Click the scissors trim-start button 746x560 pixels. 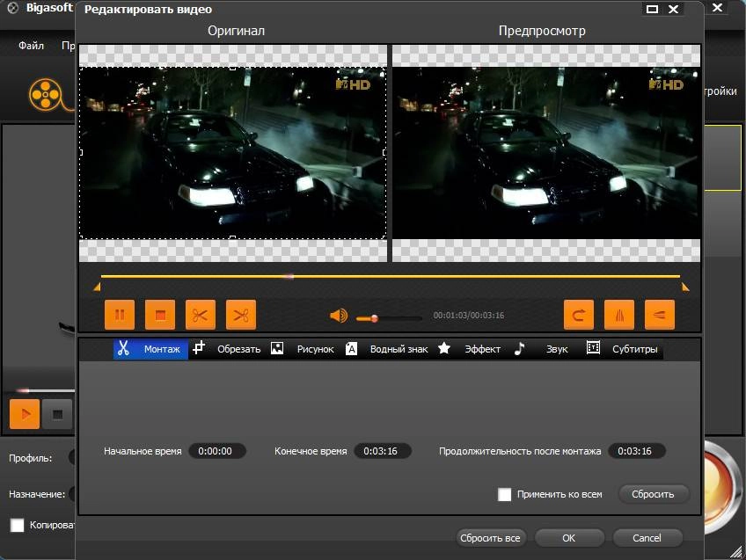(x=201, y=315)
